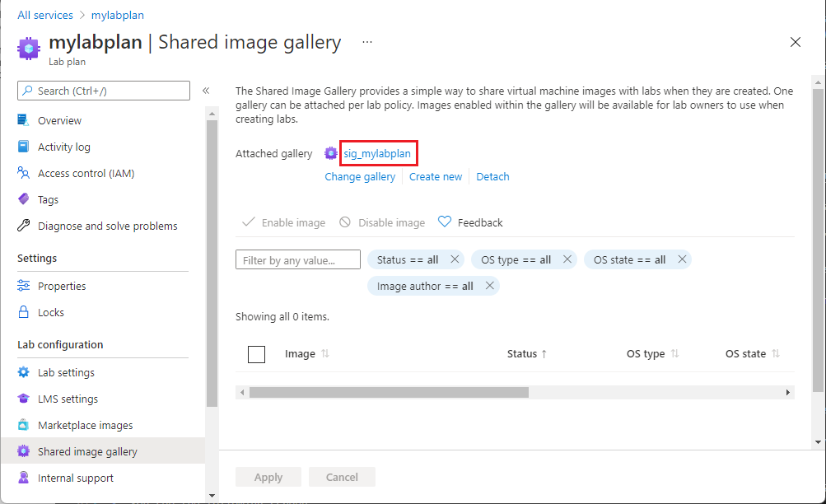Image resolution: width=826 pixels, height=504 pixels.
Task: Sort table by Status column
Action: (x=527, y=354)
